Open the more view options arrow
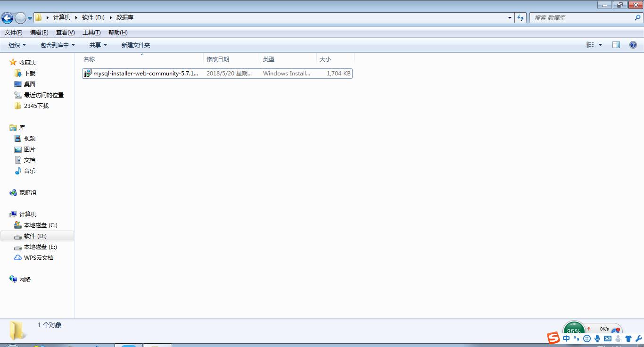Viewport: 644px width, 347px height. click(600, 45)
